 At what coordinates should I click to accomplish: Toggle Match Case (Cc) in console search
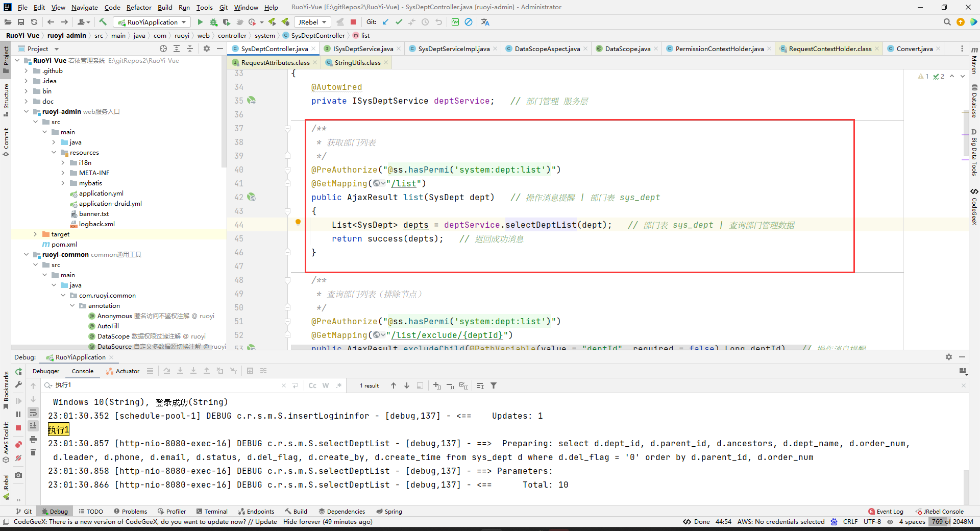[x=312, y=385]
